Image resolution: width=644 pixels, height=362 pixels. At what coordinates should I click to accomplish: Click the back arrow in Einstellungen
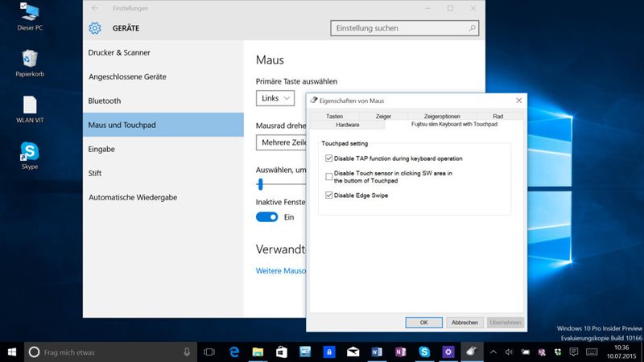(95, 8)
